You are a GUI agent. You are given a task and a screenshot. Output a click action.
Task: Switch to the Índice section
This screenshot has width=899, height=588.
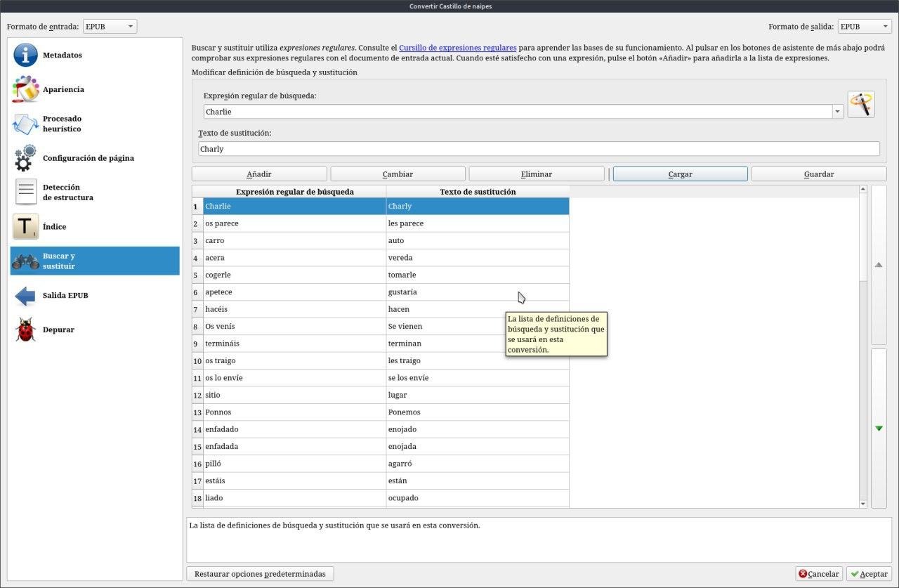[x=95, y=227]
